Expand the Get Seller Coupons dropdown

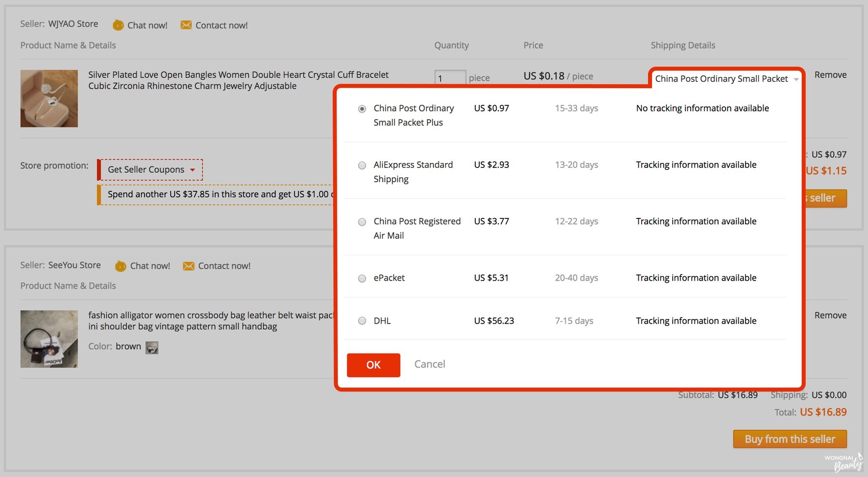151,170
